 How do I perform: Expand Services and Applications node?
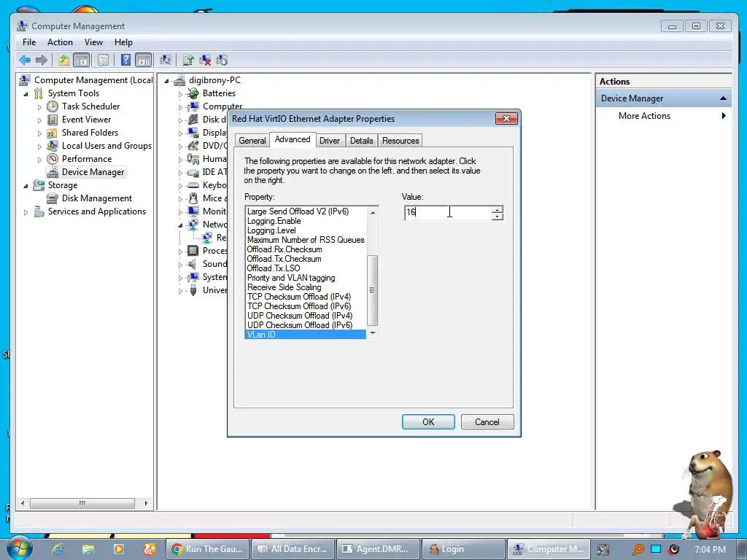pyautogui.click(x=26, y=212)
